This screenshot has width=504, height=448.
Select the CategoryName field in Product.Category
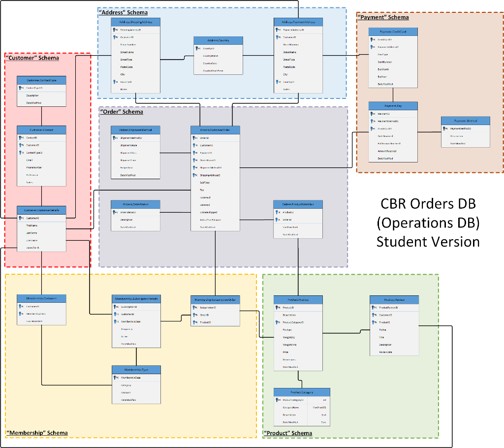pyautogui.click(x=293, y=408)
